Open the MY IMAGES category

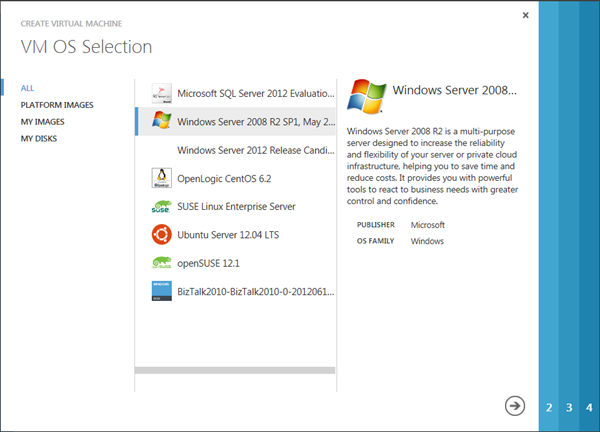[42, 122]
